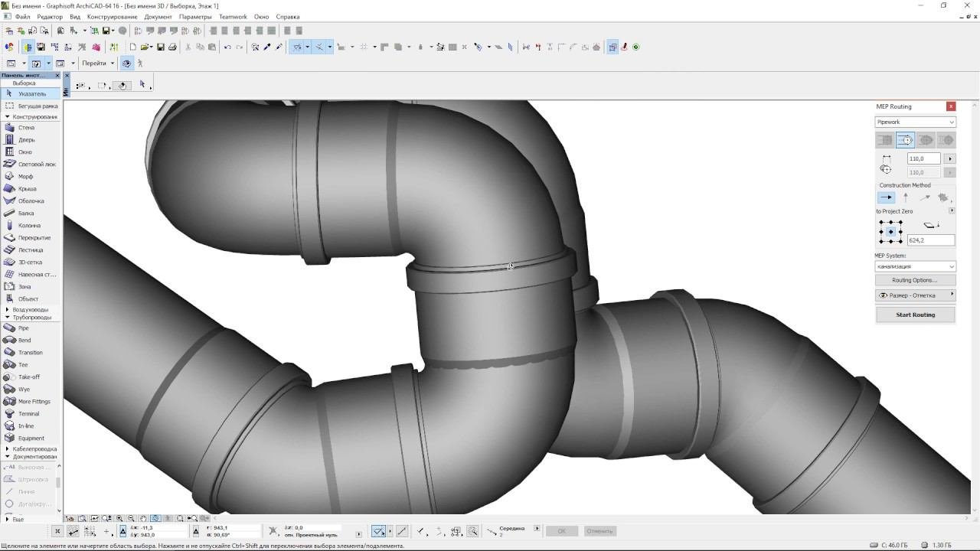980x551 pixels.
Task: Click the elevation value field 624,2
Action: pos(930,240)
